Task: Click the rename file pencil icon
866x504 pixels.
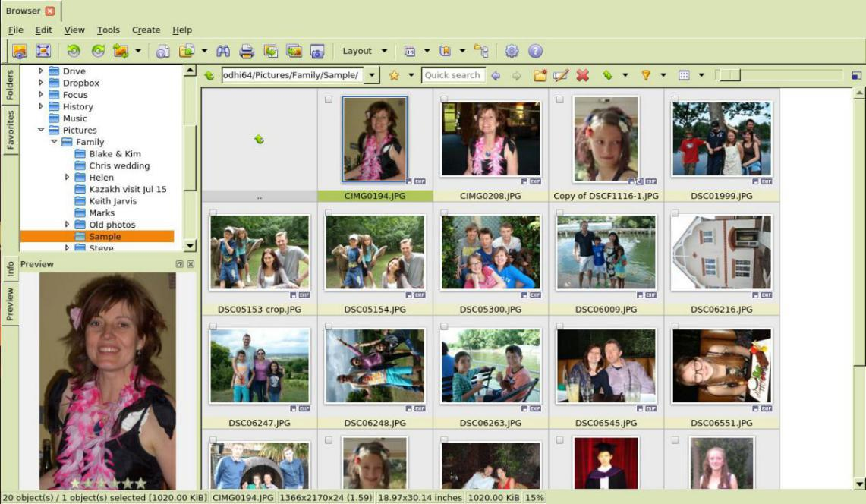Action: click(x=561, y=75)
